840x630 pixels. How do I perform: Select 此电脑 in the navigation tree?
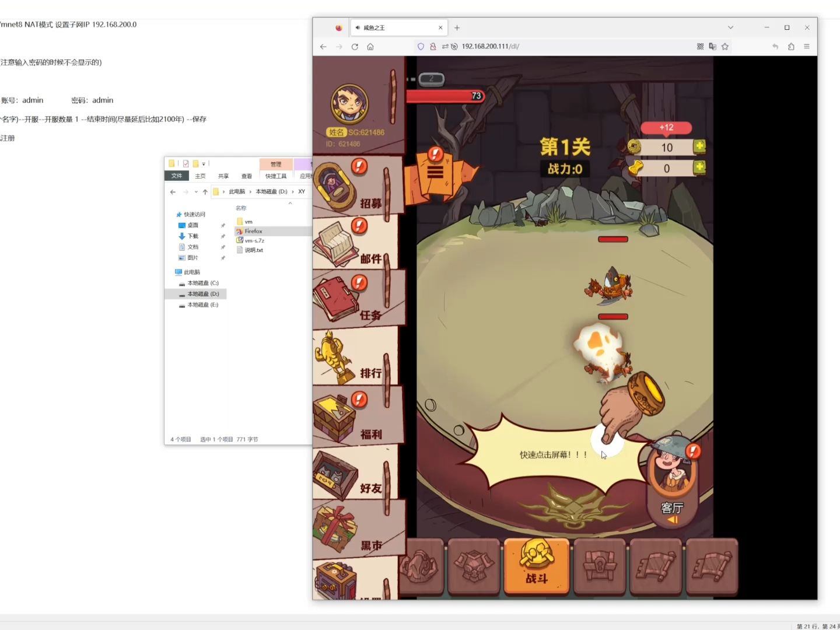click(x=191, y=272)
